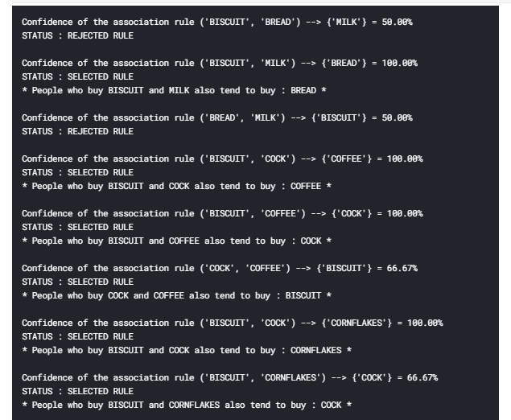
Task: Click the rule line with BISCUIT, COCK --> CORNFLAKES
Action: [x=232, y=323]
